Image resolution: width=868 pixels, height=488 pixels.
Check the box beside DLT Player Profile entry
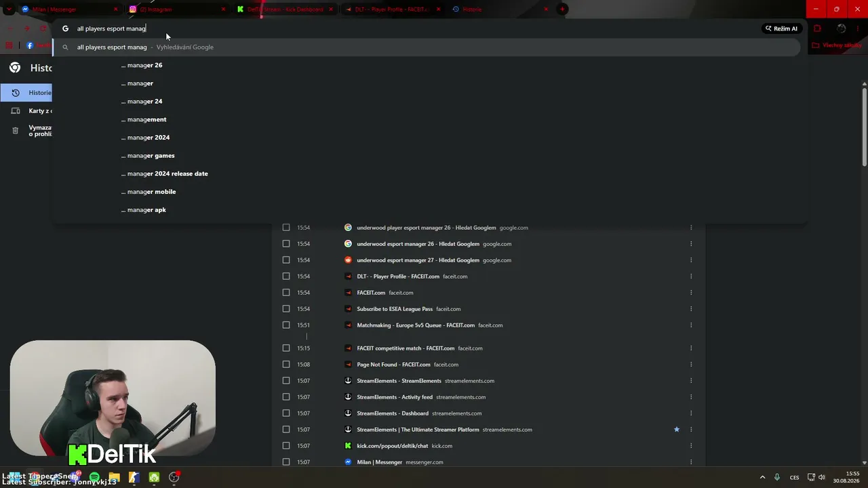tap(286, 277)
